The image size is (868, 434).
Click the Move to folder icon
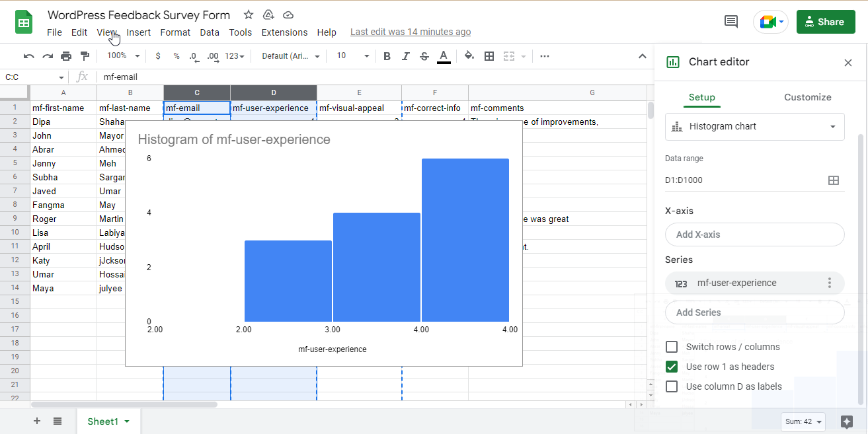[268, 15]
